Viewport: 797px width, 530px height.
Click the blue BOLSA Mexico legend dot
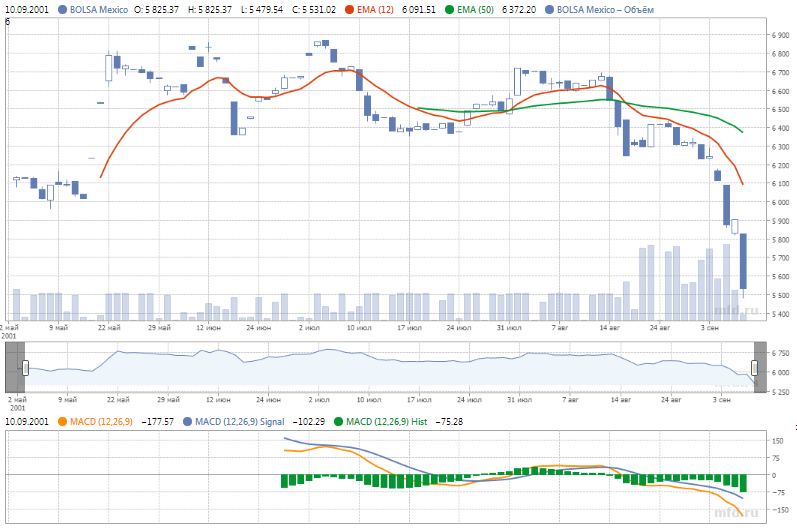63,10
